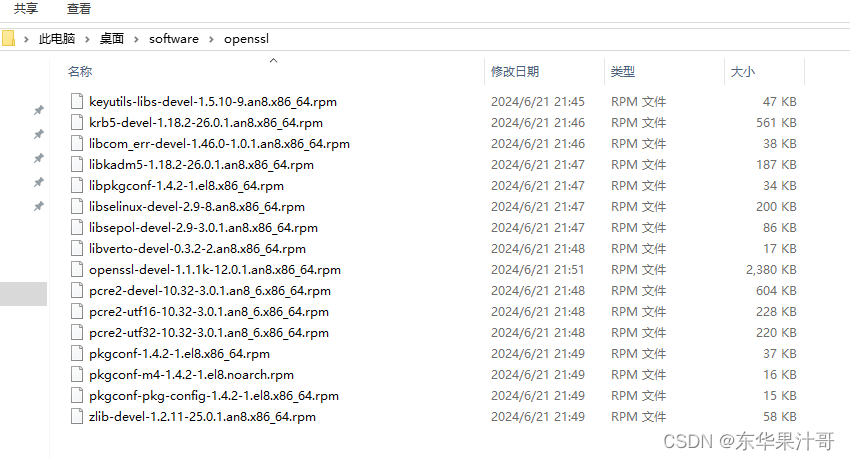Go to 桌面 in the address path
This screenshot has height=460, width=850.
[112, 39]
